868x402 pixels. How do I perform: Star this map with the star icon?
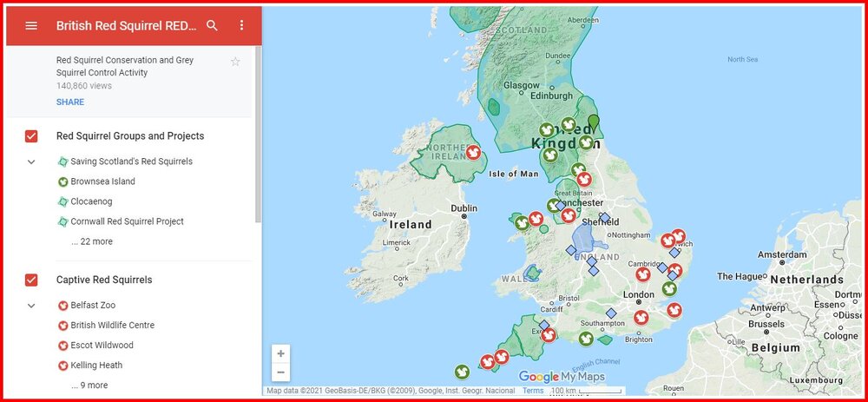click(x=235, y=62)
